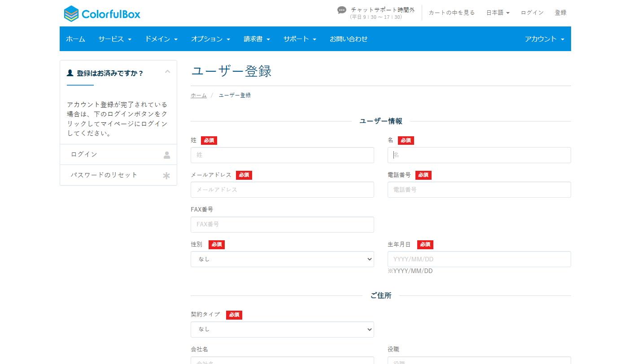Open the 契約タイプ select box
Viewport: 633px width, 364px height.
tap(282, 329)
